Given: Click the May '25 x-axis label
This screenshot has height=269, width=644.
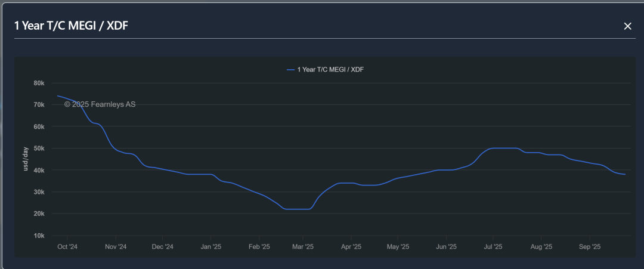Looking at the screenshot, I should pyautogui.click(x=398, y=247).
